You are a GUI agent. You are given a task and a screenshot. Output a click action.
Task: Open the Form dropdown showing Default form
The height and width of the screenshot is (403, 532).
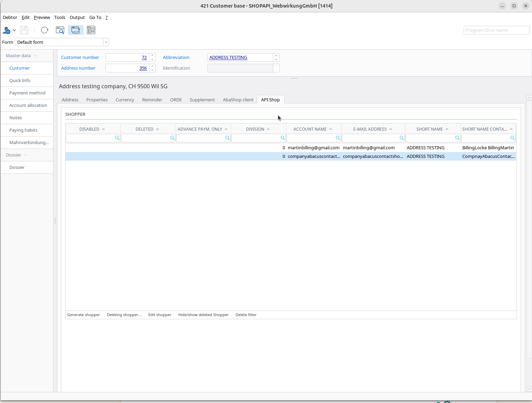pos(106,42)
